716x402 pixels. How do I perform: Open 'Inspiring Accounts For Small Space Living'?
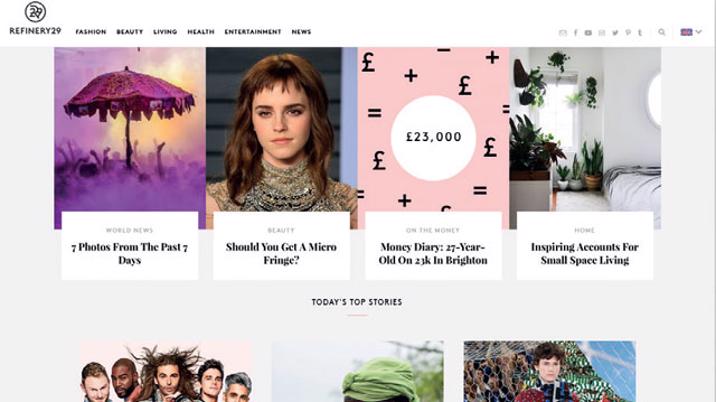click(x=585, y=254)
